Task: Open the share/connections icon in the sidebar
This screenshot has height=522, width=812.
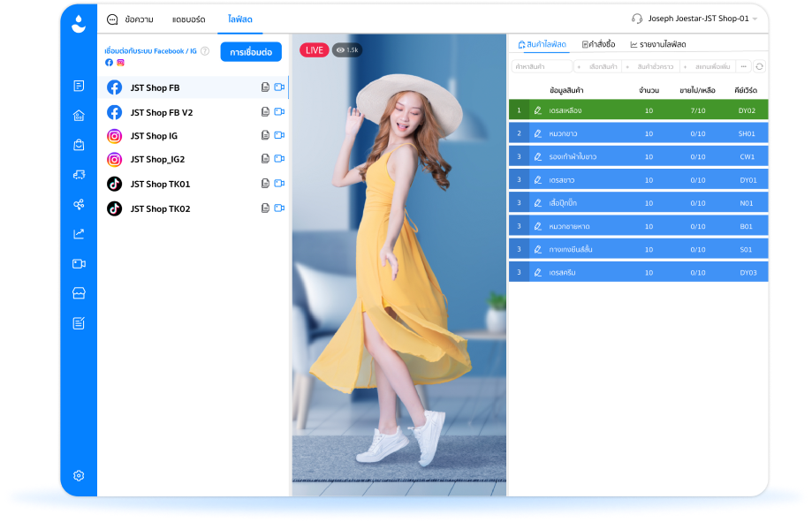Action: 79,205
